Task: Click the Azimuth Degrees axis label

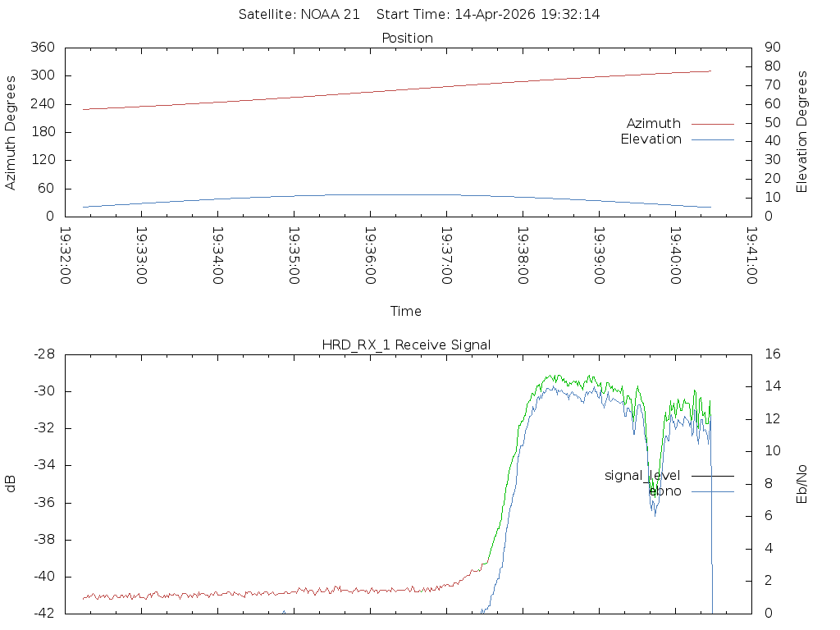Action: (11, 132)
